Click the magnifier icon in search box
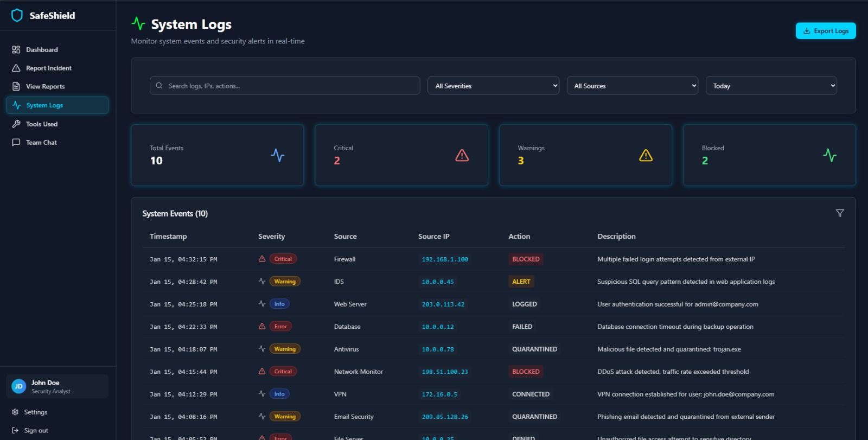Image resolution: width=868 pixels, height=440 pixels. pos(159,86)
